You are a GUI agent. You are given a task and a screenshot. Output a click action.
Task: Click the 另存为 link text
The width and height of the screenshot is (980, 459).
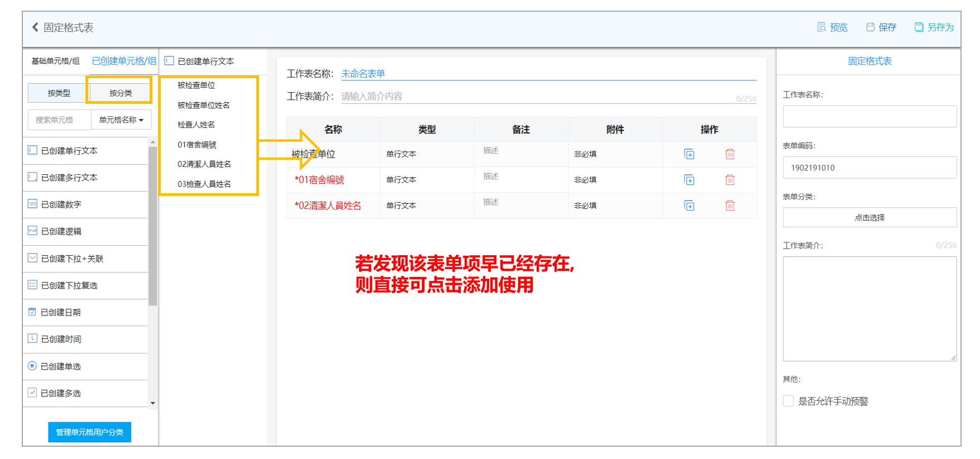click(x=940, y=27)
